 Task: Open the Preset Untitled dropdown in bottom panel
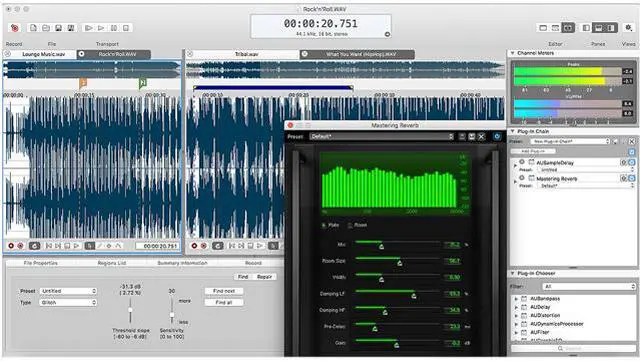click(x=68, y=291)
